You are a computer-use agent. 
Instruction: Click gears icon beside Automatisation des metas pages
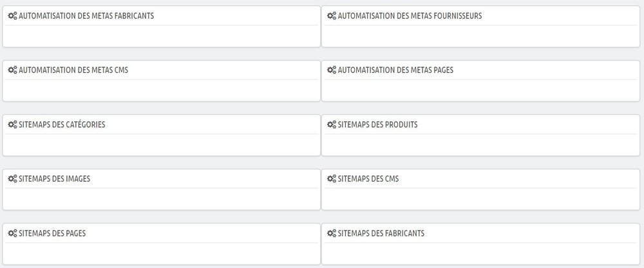pos(332,70)
